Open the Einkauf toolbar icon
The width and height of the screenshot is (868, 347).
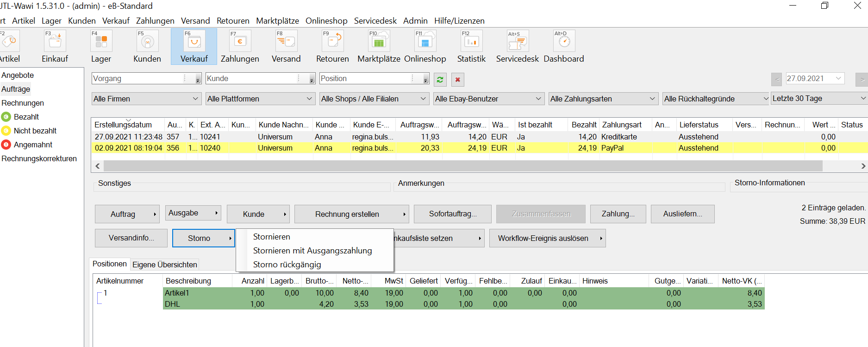pos(55,46)
